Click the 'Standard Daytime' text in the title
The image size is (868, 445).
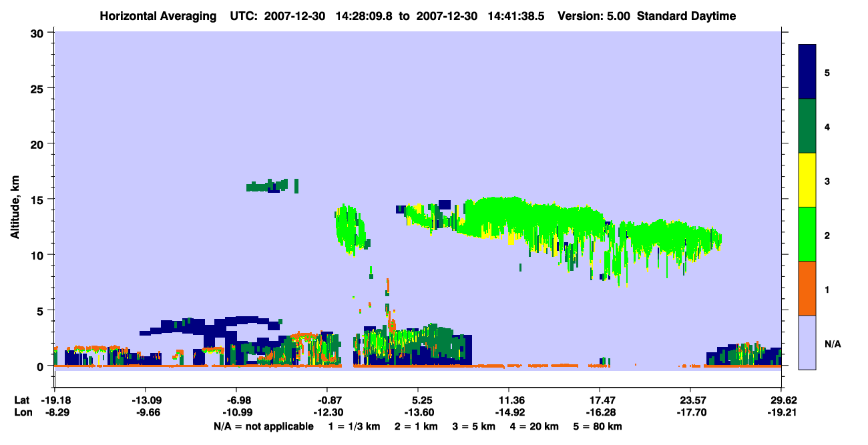click(686, 16)
